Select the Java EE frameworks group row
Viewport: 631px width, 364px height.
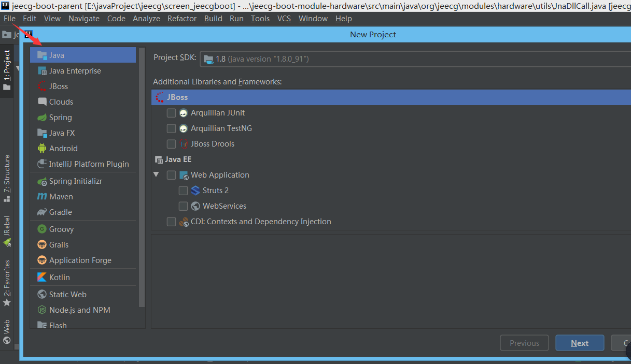point(391,159)
